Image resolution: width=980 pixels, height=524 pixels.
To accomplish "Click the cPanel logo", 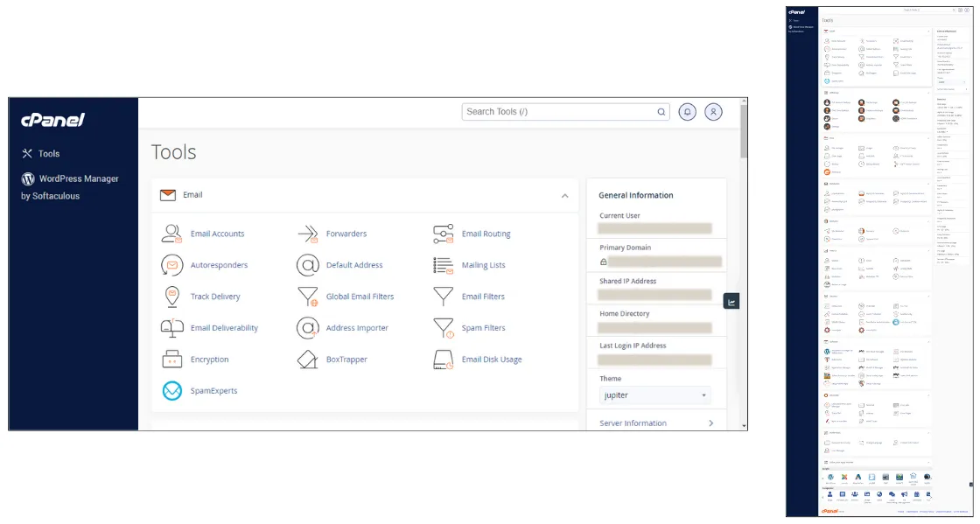I will [52, 121].
